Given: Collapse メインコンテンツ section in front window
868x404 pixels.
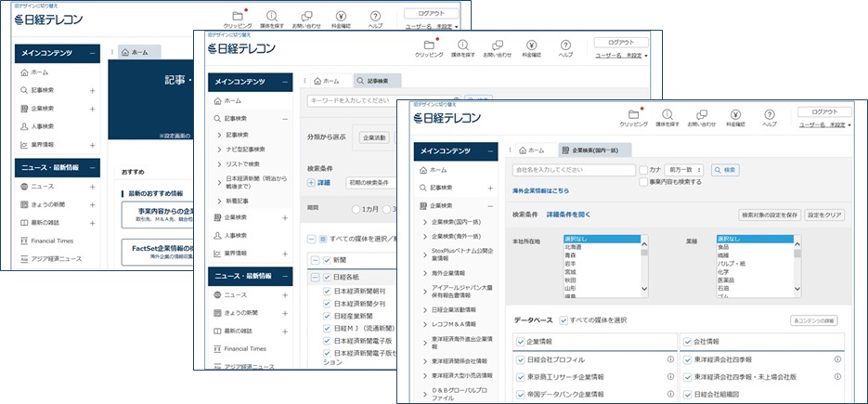Looking at the screenshot, I should 489,150.
